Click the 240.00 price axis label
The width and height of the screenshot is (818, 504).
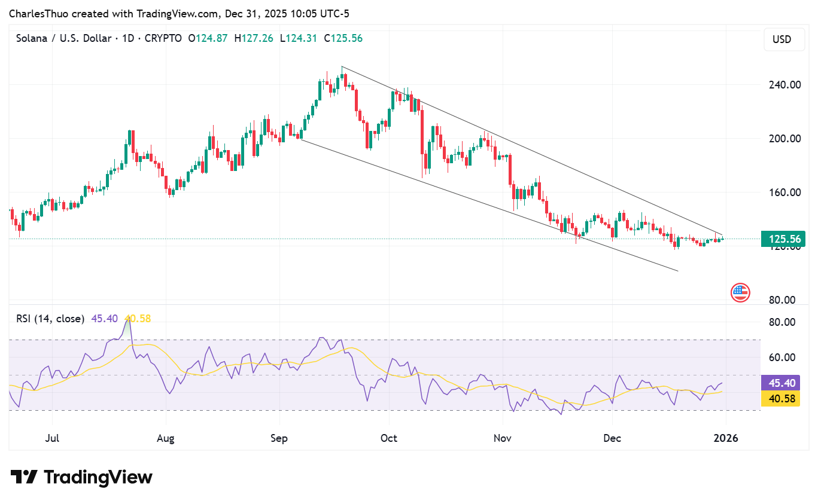784,85
